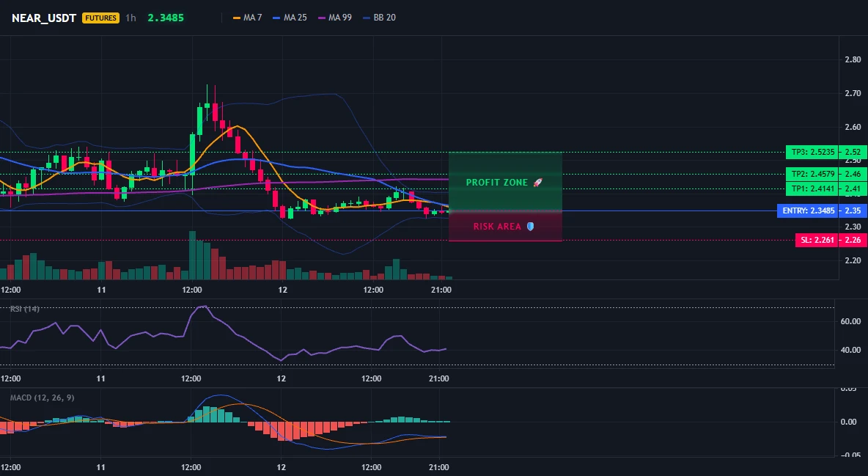The width and height of the screenshot is (868, 476).
Task: Click the 2.80 price axis value
Action: tap(853, 59)
